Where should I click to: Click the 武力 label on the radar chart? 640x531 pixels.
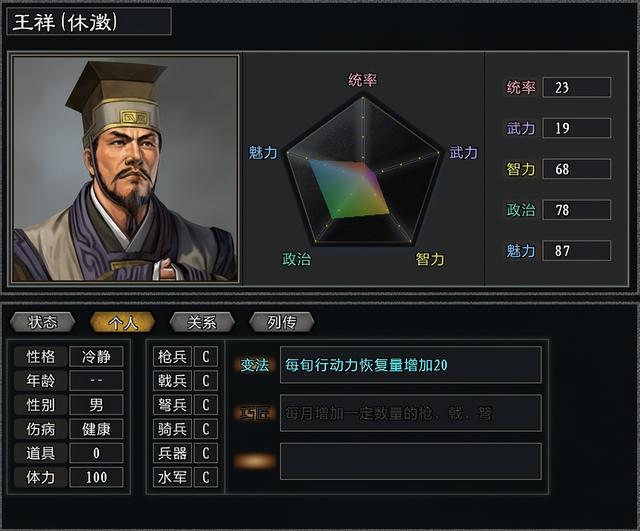pyautogui.click(x=463, y=152)
